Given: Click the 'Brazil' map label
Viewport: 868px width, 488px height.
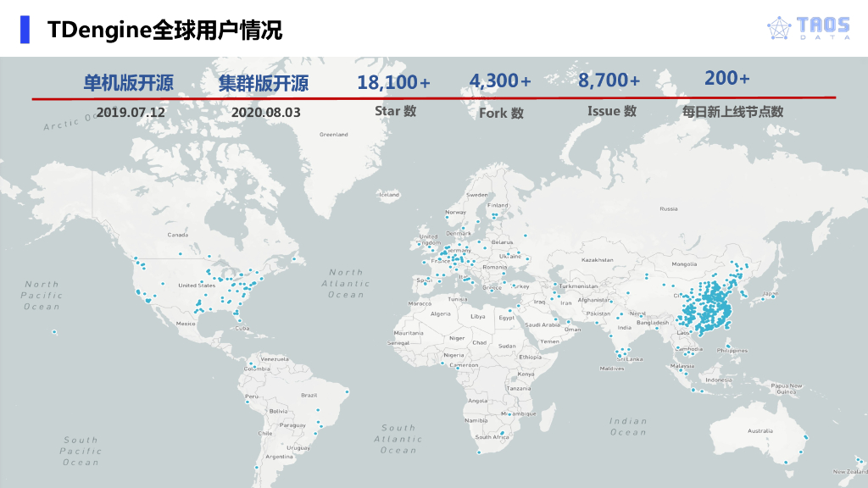Looking at the screenshot, I should [309, 395].
